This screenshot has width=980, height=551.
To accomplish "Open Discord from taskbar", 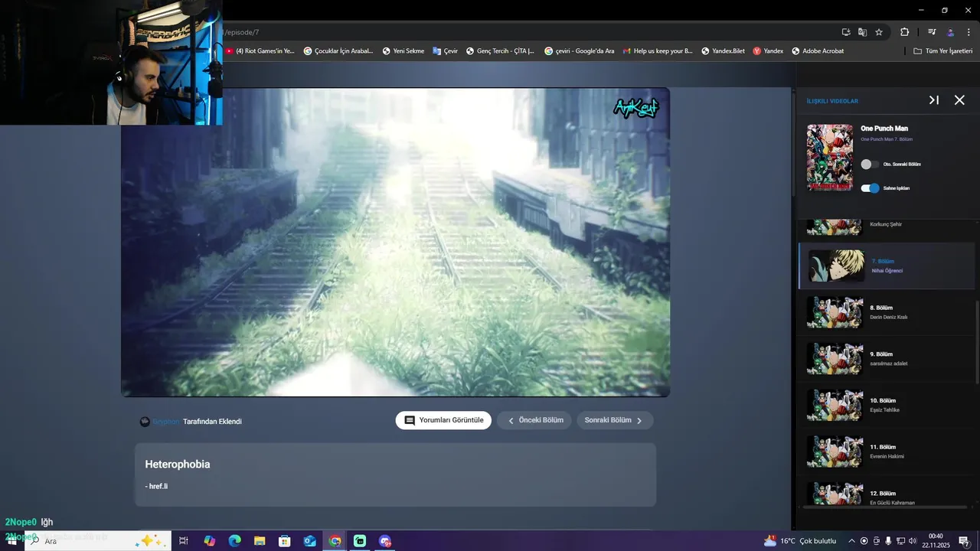I will point(385,541).
